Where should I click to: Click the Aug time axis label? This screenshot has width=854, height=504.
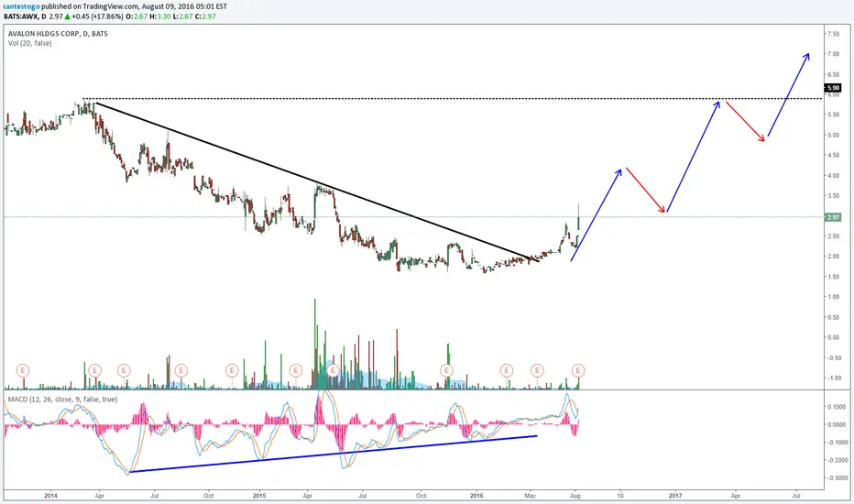(575, 496)
